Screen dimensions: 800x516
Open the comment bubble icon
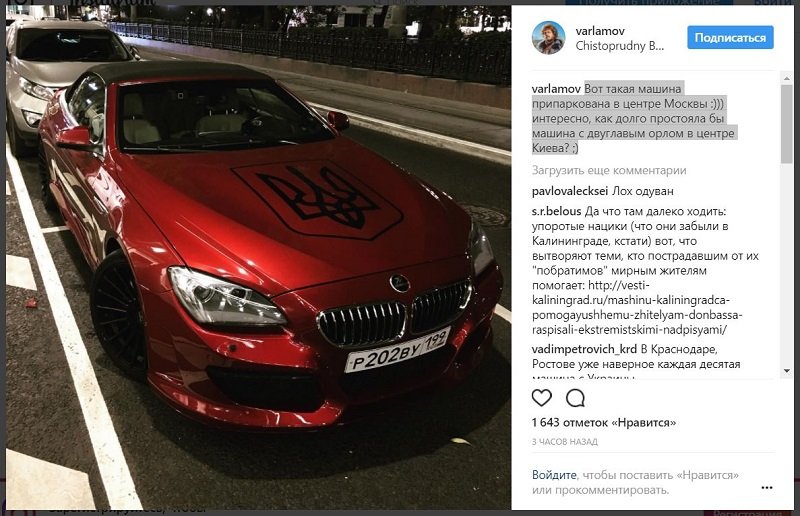point(575,398)
